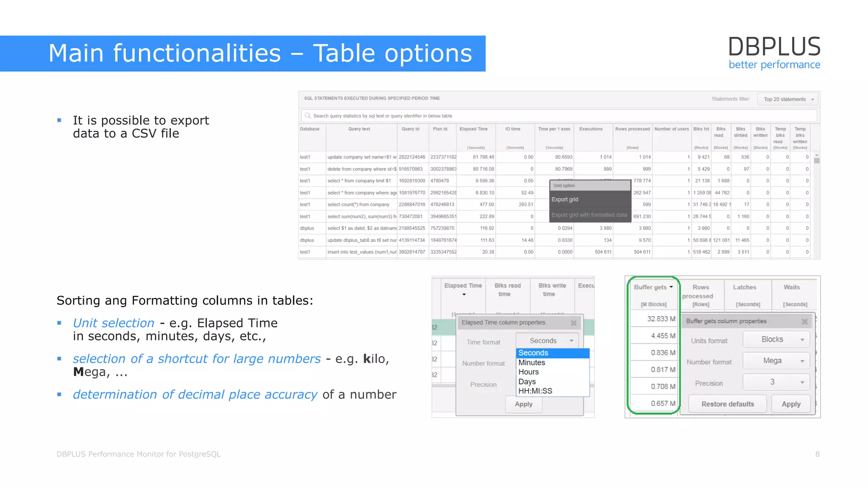Click sort arrow under Elapsed Time header
Screen dimensions: 868x488
click(x=464, y=294)
